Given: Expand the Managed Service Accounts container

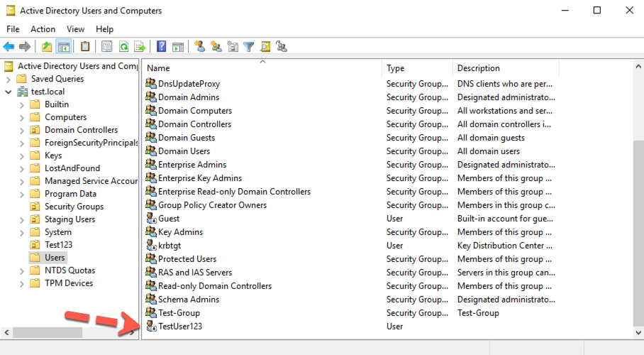Looking at the screenshot, I should click(22, 181).
